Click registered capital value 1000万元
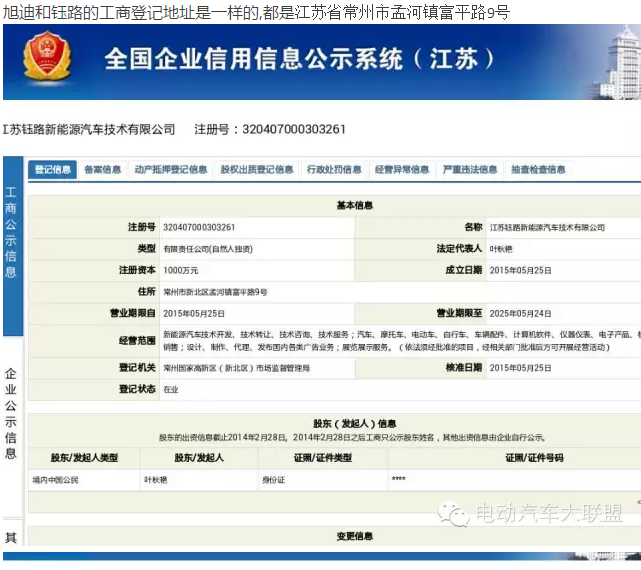641x570 pixels. tap(180, 271)
